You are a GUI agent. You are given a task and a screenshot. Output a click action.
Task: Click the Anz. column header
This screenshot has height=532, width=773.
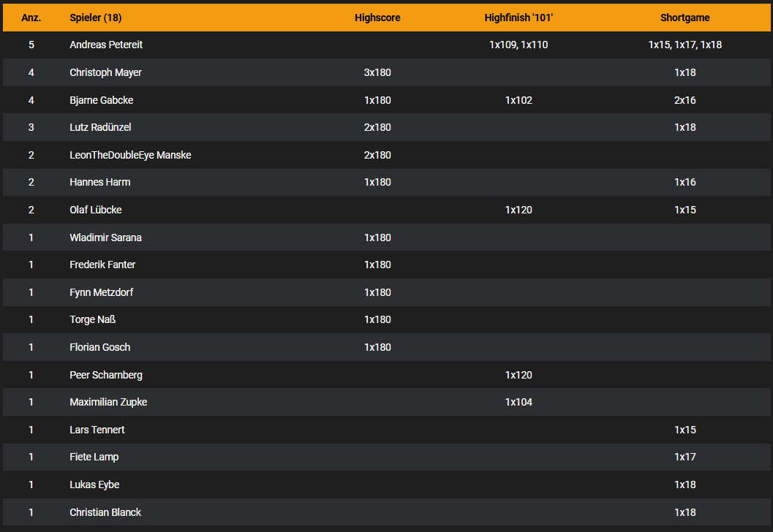click(31, 18)
